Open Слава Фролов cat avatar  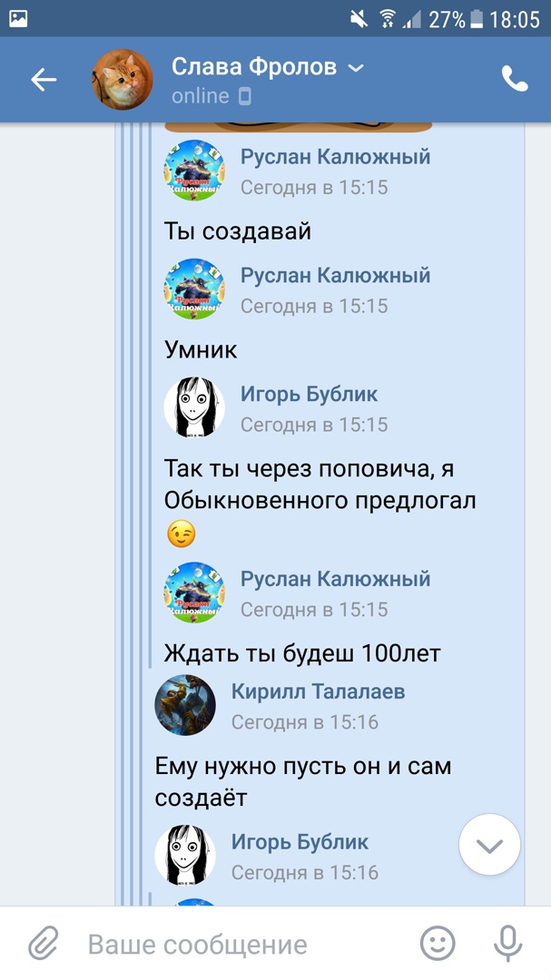[123, 79]
